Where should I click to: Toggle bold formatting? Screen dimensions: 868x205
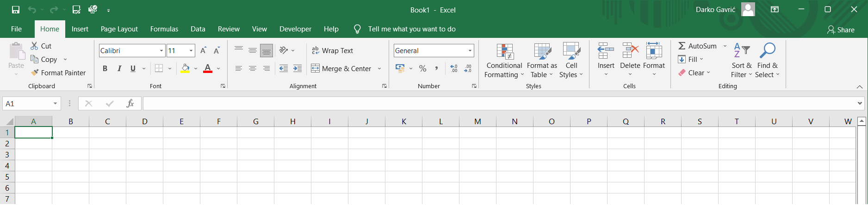point(105,69)
